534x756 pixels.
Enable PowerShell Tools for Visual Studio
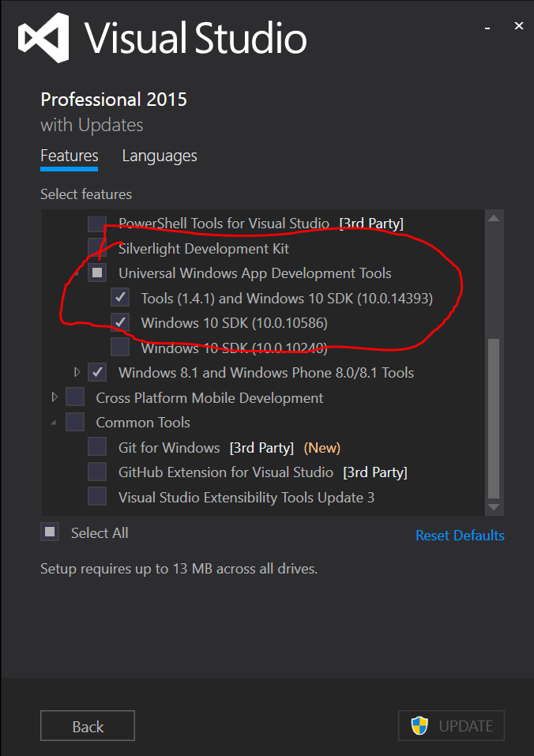(96, 223)
